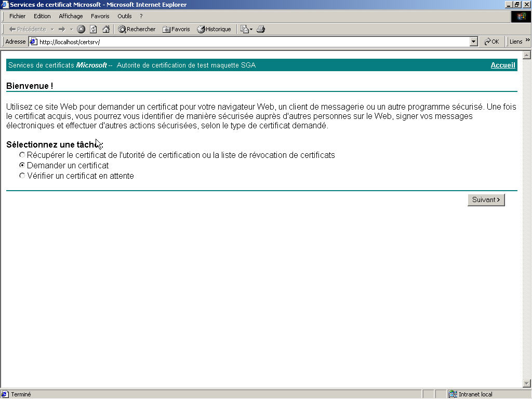The width and height of the screenshot is (532, 399).
Task: Select Demander un certificat radio option
Action: point(22,165)
